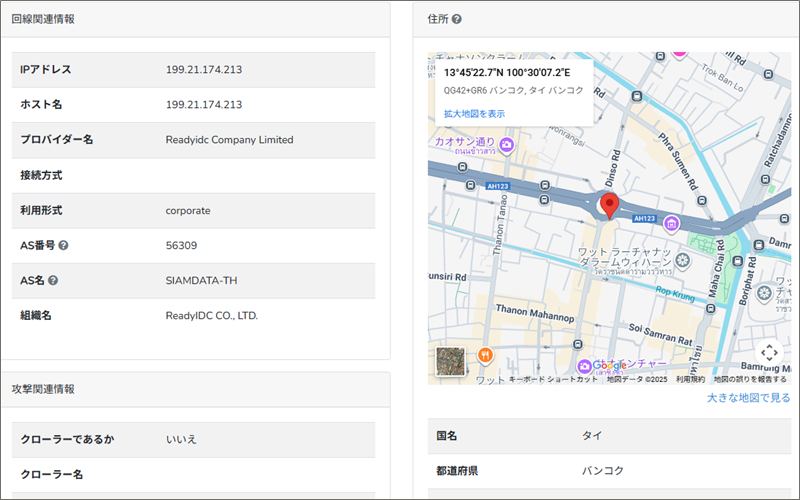This screenshot has height=500, width=800.
Task: Click the 攻撃関連情報 section header
Action: click(x=43, y=389)
